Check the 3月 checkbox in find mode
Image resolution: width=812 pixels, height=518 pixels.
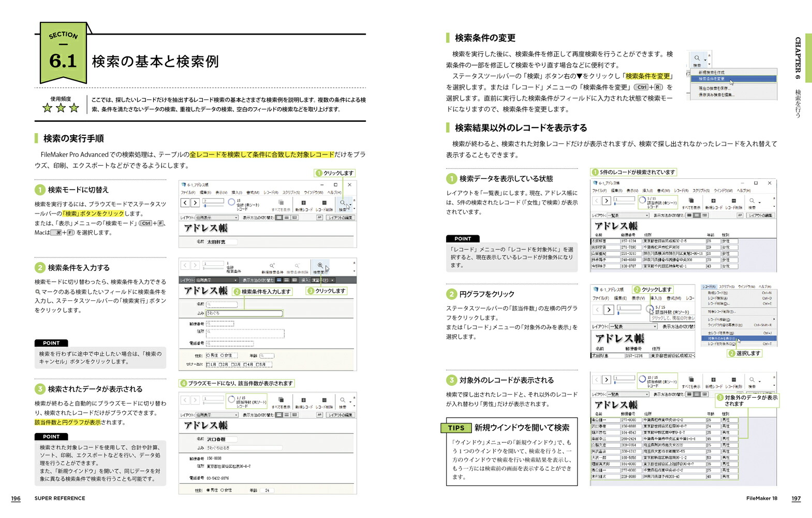click(233, 365)
